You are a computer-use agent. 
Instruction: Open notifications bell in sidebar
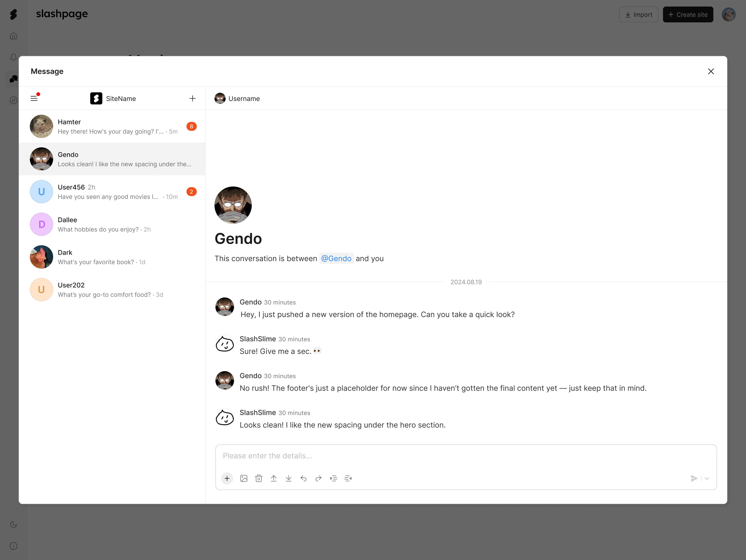click(14, 57)
